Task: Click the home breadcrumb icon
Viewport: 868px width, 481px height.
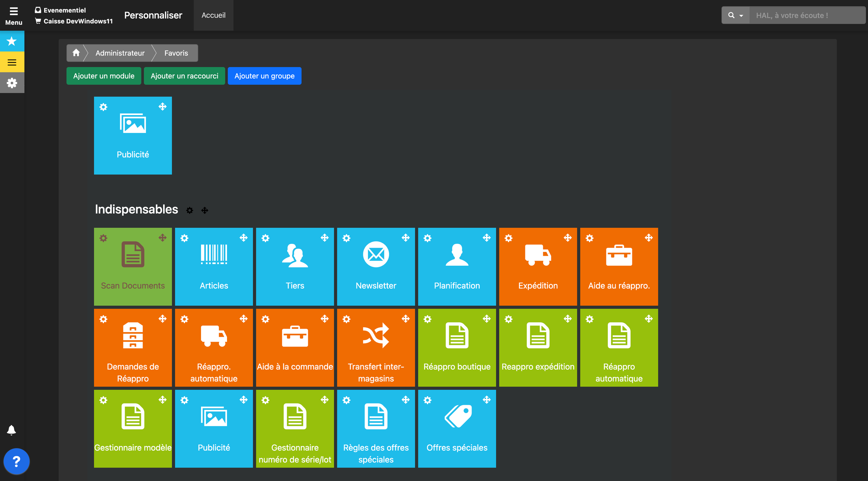Action: 76,53
